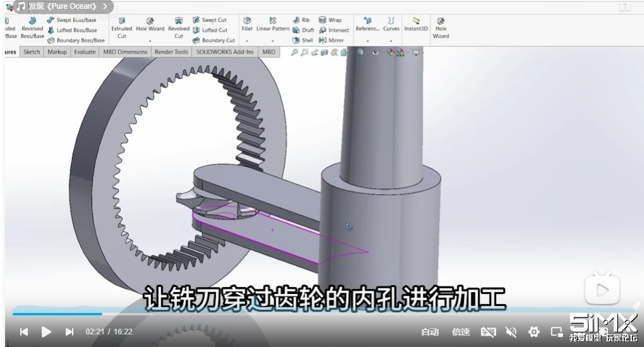
Task: Activate the Mirror tool
Action: tap(331, 40)
